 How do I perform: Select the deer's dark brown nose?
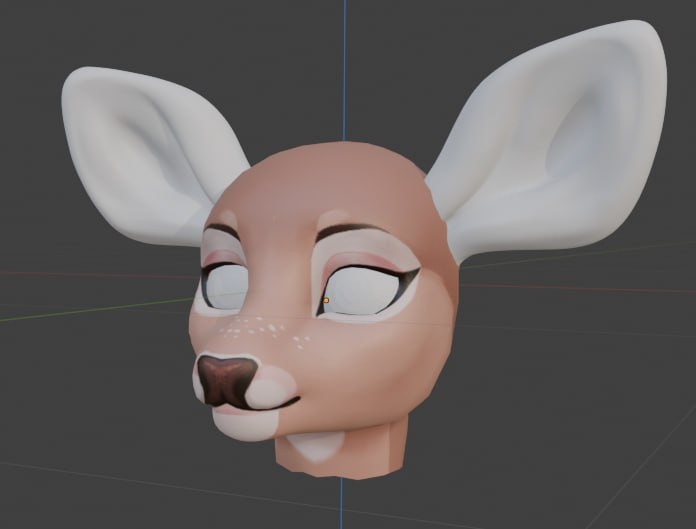[223, 379]
